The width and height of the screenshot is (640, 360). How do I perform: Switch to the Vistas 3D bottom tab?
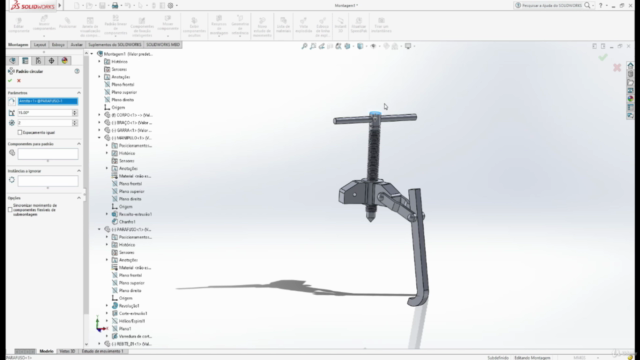[67, 351]
